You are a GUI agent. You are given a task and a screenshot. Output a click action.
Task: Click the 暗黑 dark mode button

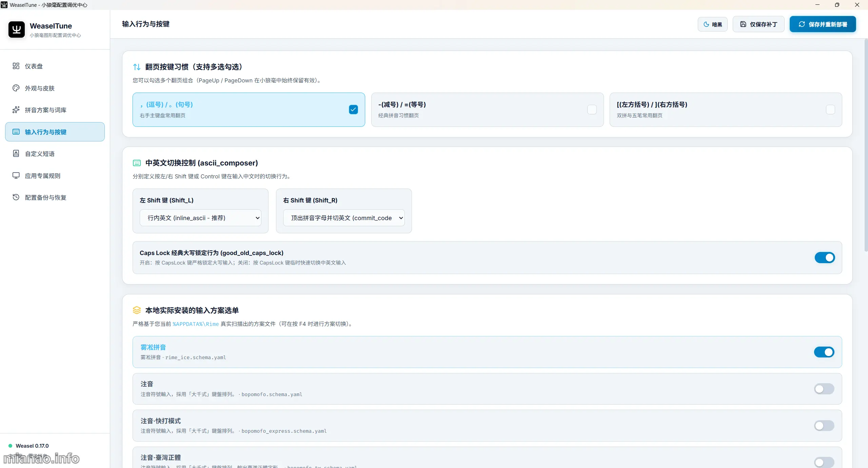[712, 24]
